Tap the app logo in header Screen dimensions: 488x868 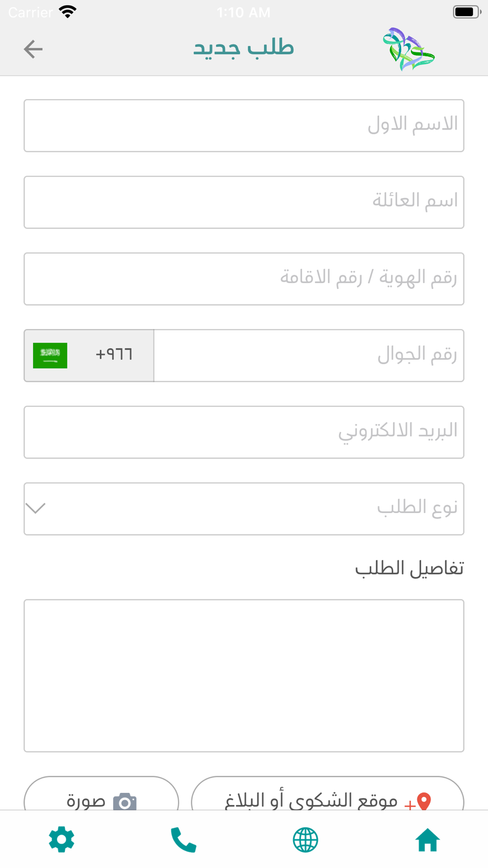click(409, 49)
